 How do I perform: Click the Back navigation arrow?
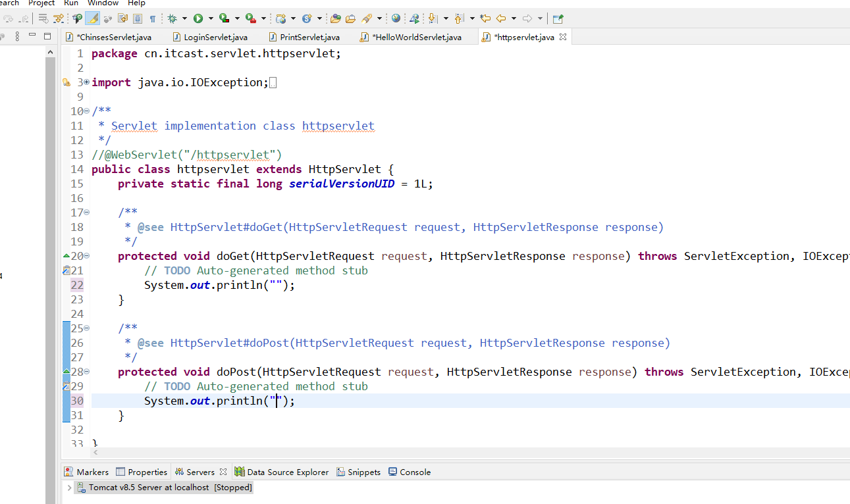[x=500, y=18]
